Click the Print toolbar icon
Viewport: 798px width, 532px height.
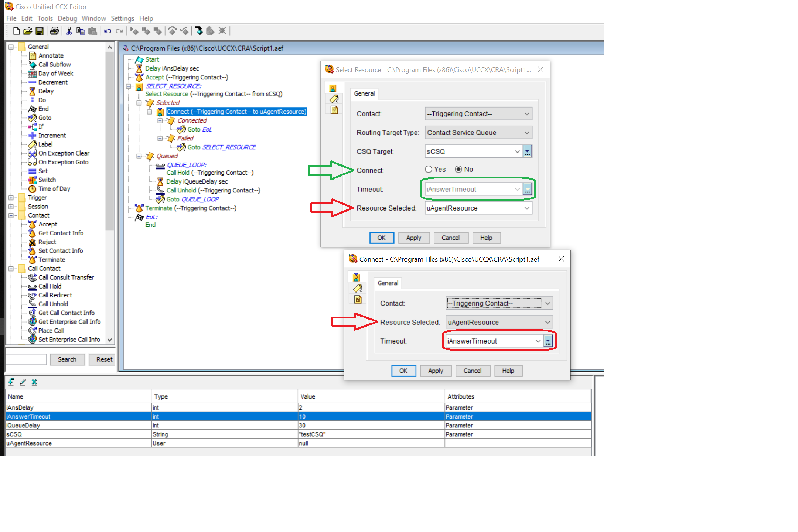point(54,31)
